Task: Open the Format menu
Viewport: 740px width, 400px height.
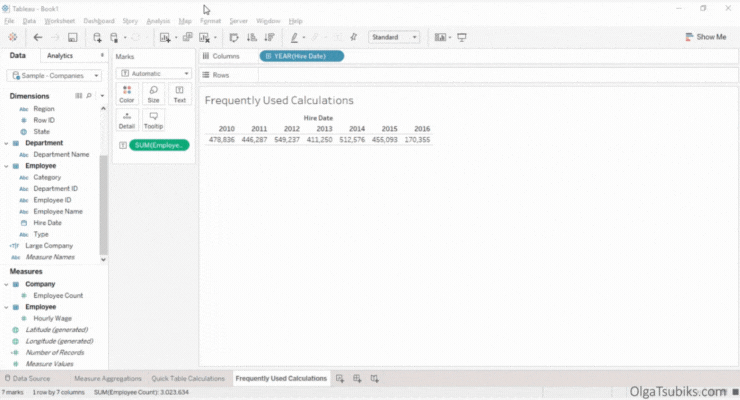Action: [x=210, y=21]
